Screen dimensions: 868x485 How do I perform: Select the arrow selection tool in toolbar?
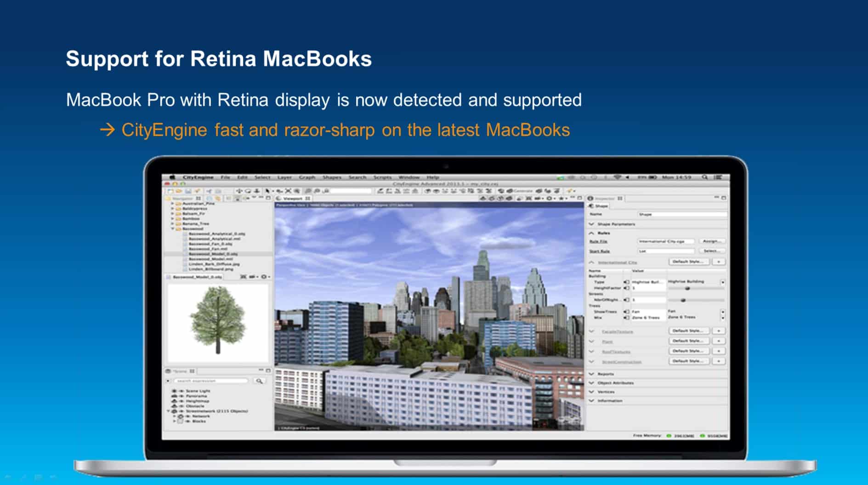[267, 191]
